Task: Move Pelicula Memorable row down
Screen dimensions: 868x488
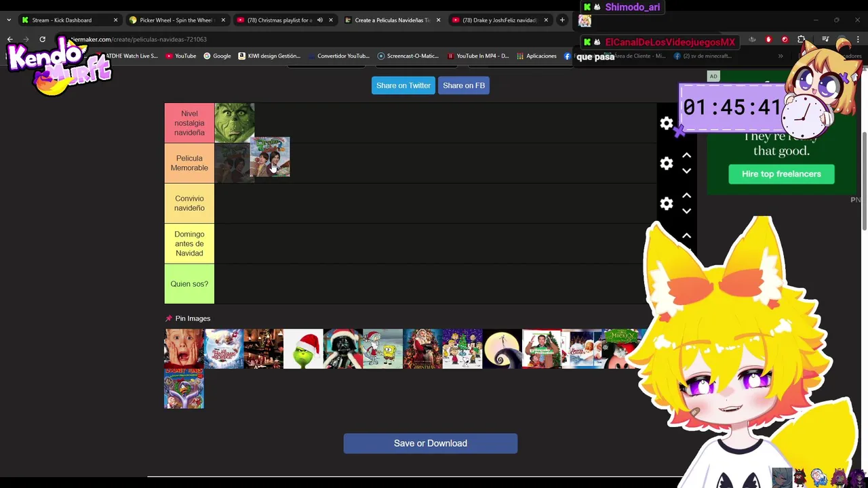Action: point(686,171)
